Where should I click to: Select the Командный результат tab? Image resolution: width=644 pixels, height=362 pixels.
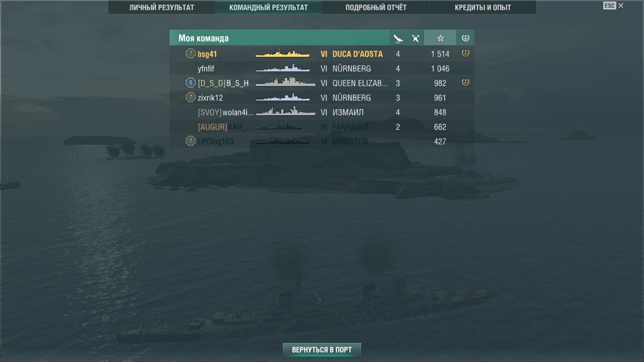(x=269, y=8)
